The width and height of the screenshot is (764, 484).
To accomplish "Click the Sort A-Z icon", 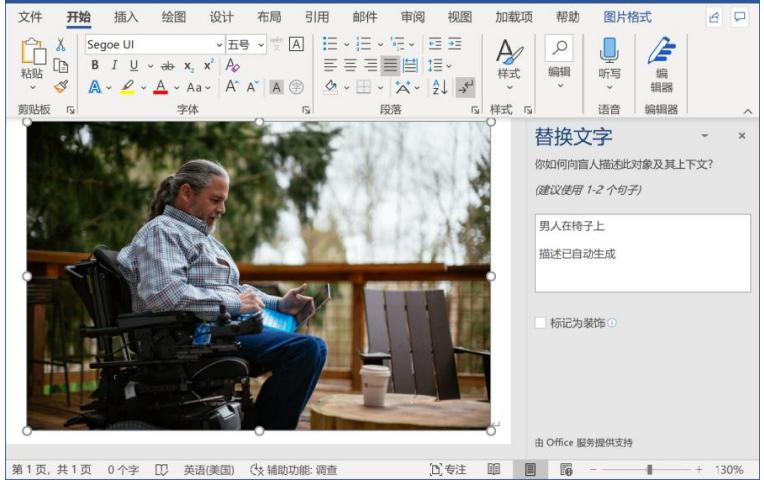I will [439, 87].
